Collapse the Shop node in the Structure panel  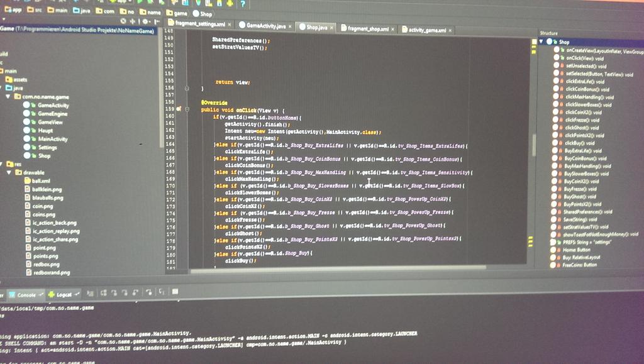pos(541,42)
